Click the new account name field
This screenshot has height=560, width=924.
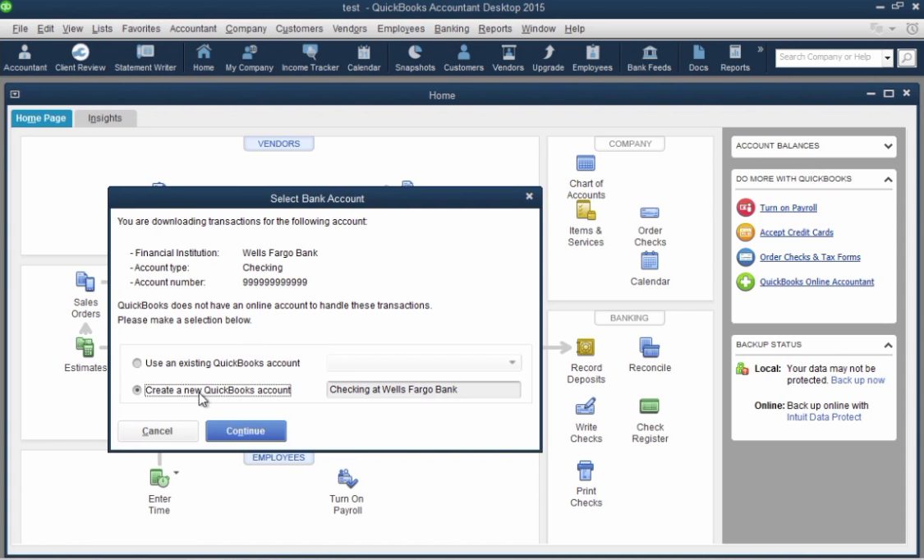(x=423, y=389)
